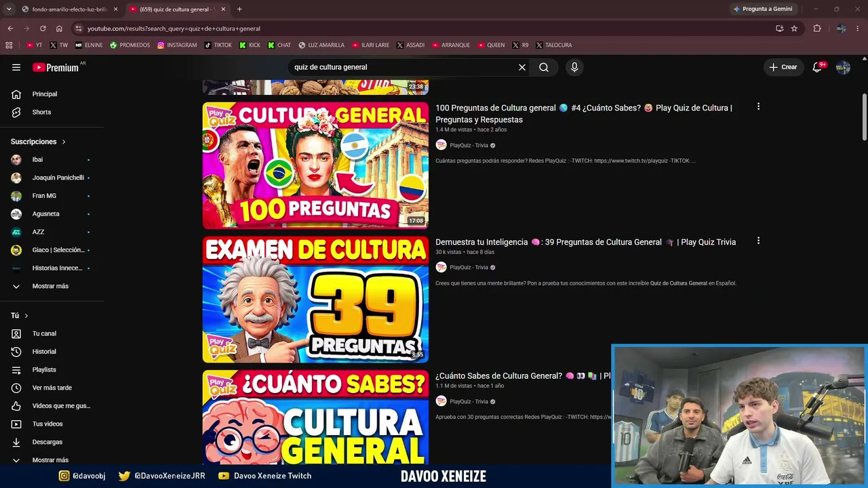
Task: Open the ELNINE bookmark
Action: [89, 45]
